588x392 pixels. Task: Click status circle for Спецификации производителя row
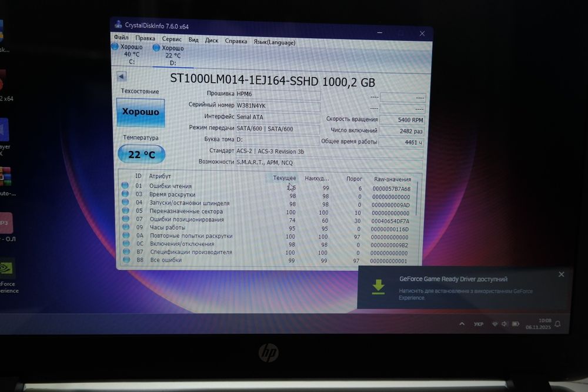126,251
